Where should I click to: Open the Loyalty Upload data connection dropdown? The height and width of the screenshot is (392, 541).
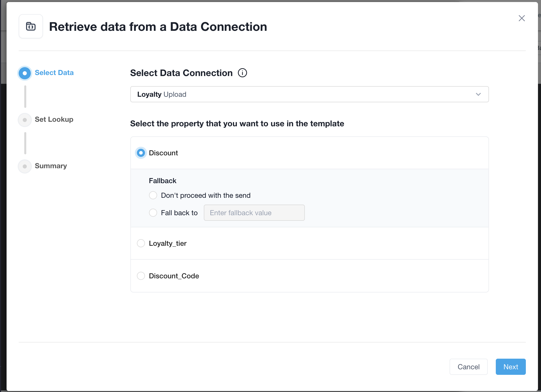click(310, 94)
